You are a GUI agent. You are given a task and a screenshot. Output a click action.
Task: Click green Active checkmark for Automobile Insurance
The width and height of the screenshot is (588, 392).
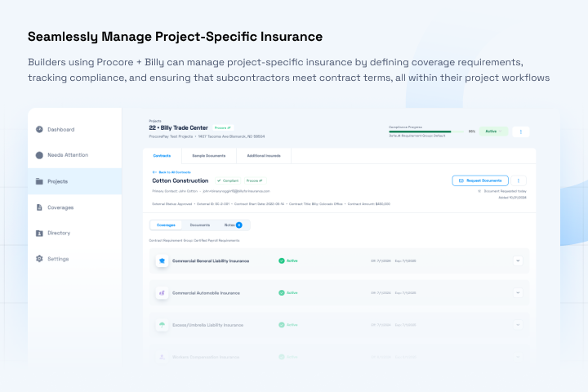point(282,293)
